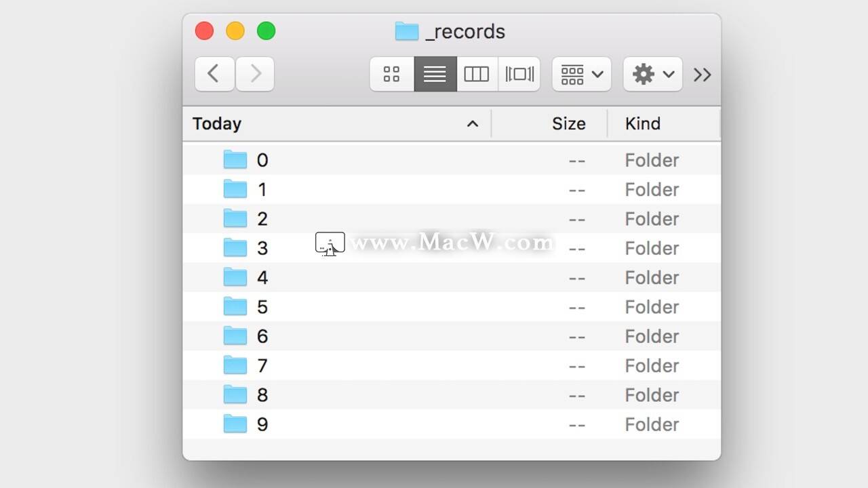Click the folder name "4"
This screenshot has height=488, width=868.
click(262, 278)
